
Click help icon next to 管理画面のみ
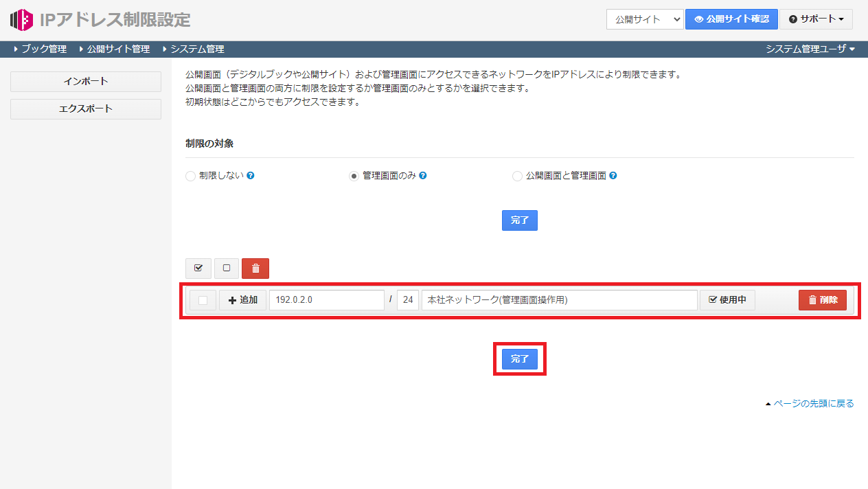click(423, 176)
